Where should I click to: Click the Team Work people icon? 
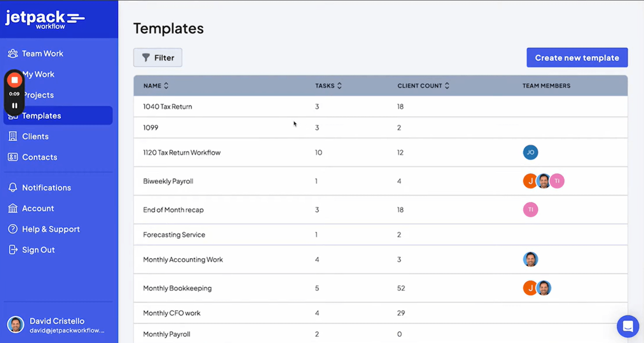coord(13,53)
